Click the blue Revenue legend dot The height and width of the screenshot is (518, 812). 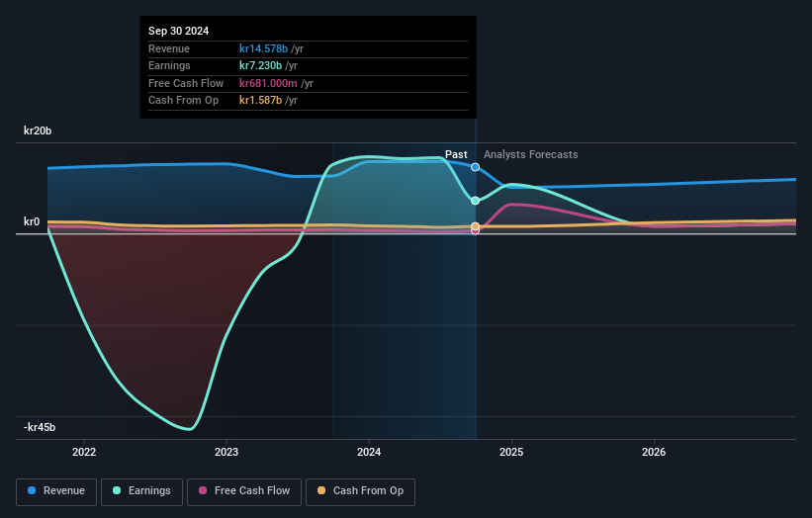(32, 490)
